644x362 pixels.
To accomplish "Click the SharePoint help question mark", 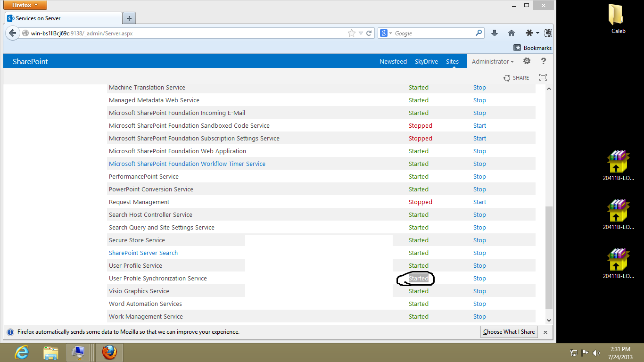I will (x=544, y=61).
